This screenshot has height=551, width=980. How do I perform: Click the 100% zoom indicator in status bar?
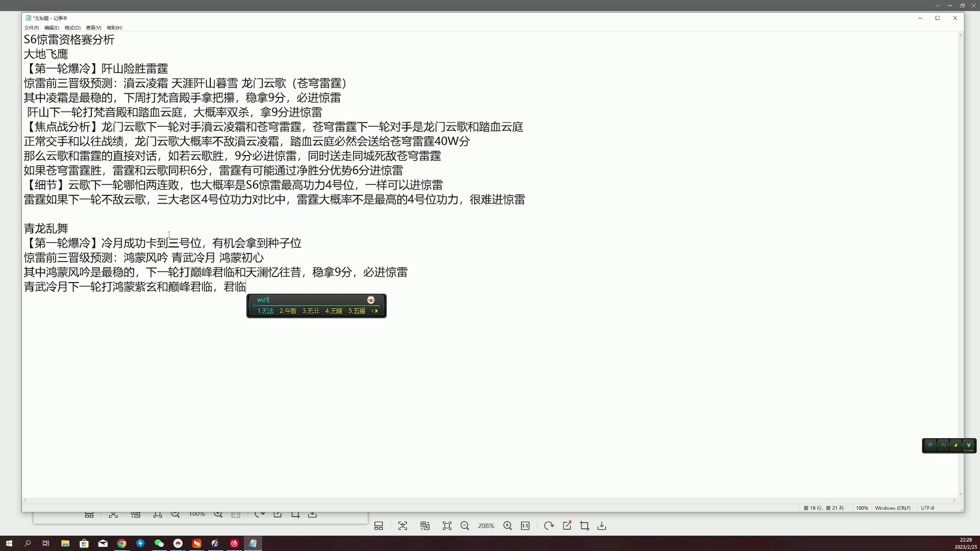tap(862, 508)
